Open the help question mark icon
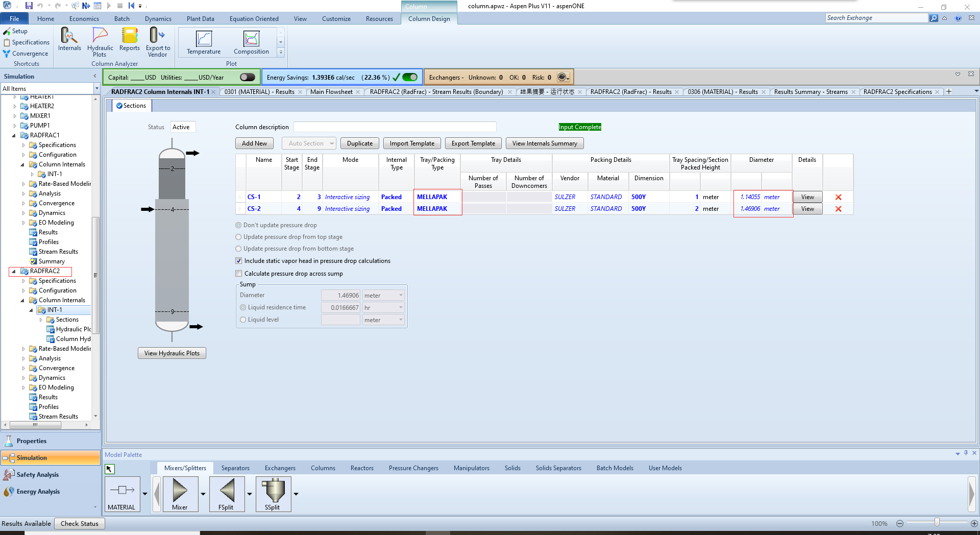The width and height of the screenshot is (980, 535). [958, 18]
